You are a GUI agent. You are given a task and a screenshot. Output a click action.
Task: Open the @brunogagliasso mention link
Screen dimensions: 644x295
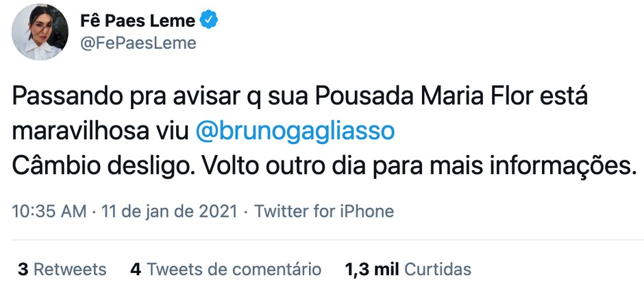(x=295, y=131)
